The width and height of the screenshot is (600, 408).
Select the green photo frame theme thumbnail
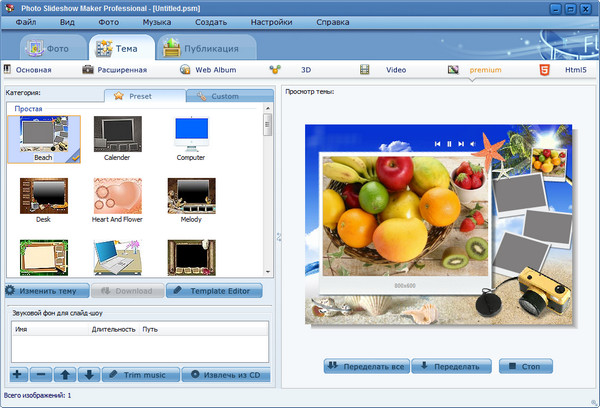tap(44, 258)
